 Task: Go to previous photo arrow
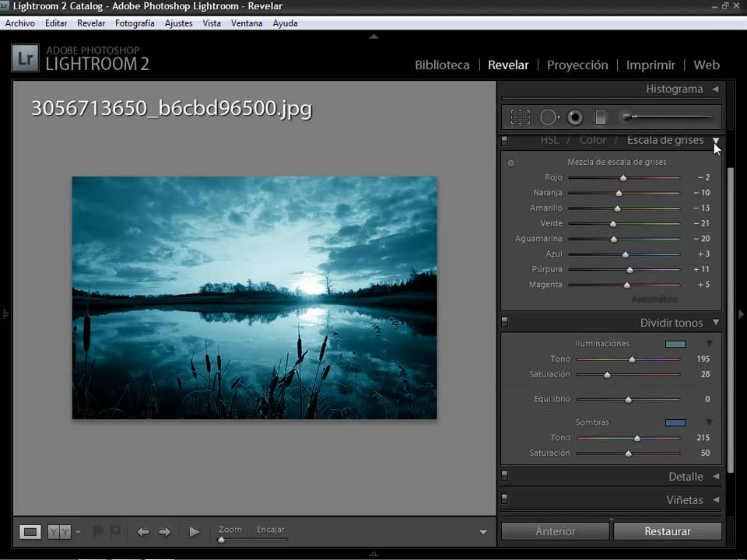[142, 532]
